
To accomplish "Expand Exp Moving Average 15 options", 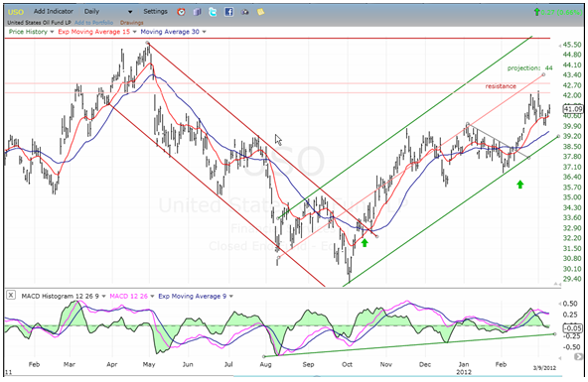I will click(x=134, y=32).
